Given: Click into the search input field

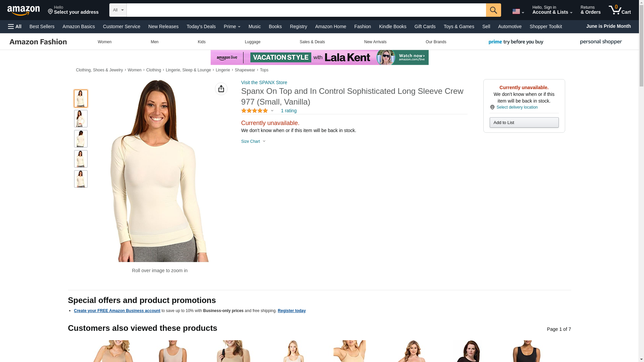Looking at the screenshot, I should tap(306, 10).
